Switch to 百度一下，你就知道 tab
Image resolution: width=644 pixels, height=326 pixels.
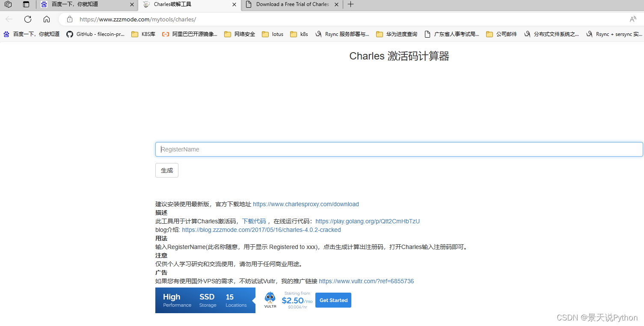pos(87,4)
